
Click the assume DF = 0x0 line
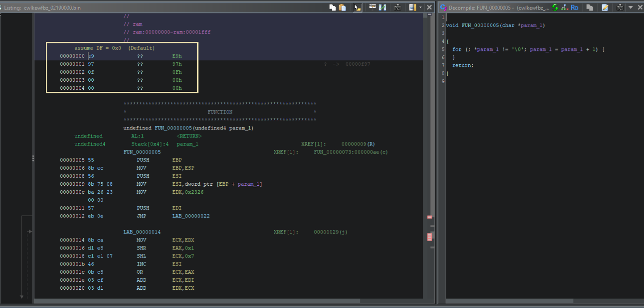tap(115, 48)
